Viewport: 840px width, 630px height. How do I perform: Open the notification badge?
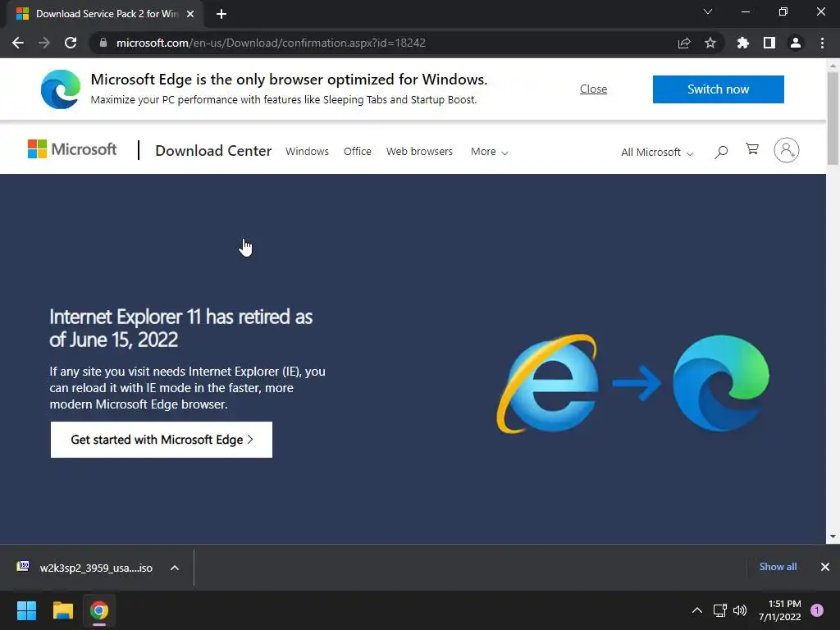click(816, 609)
